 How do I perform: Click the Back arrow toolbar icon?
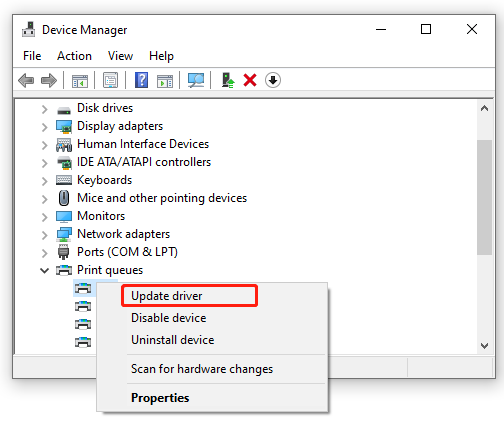tap(26, 81)
